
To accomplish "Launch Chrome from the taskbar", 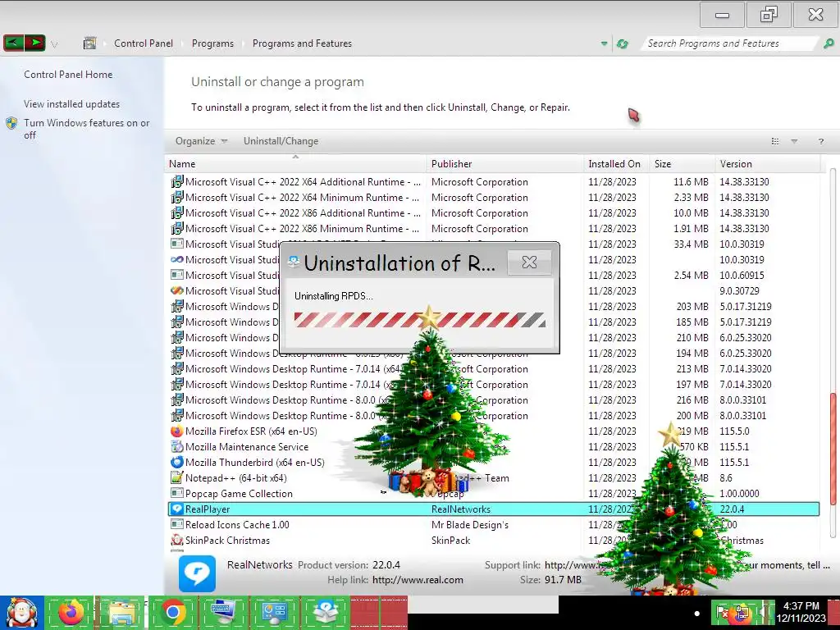I will 172,613.
